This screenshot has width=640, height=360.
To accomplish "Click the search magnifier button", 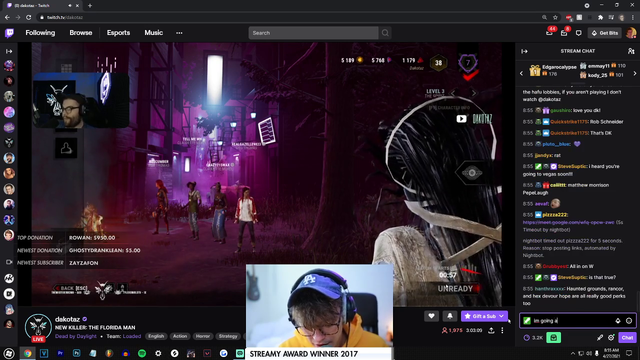I will pyautogui.click(x=385, y=33).
